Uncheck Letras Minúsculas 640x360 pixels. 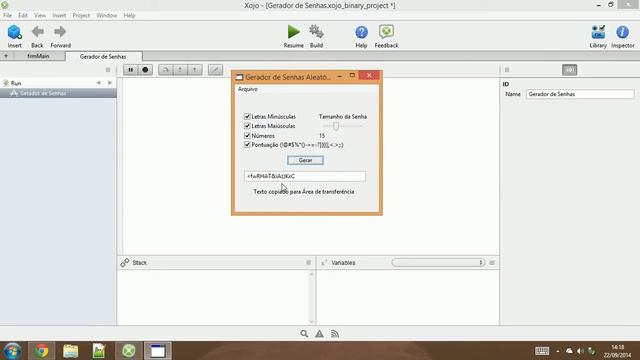pos(247,117)
